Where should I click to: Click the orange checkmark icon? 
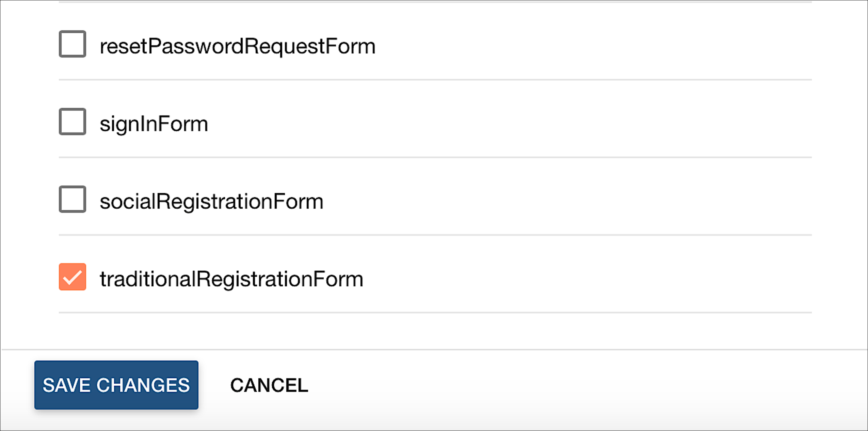pos(73,277)
